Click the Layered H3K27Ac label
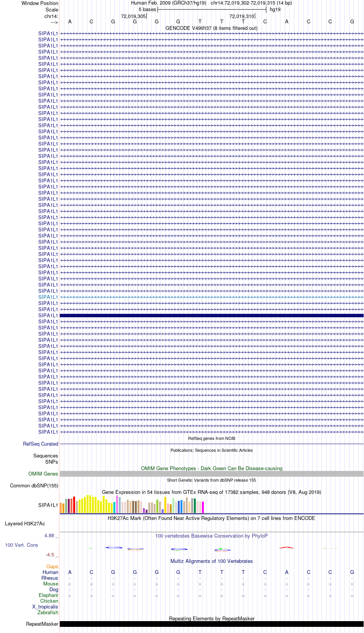This screenshot has height=633, width=364. (25, 523)
